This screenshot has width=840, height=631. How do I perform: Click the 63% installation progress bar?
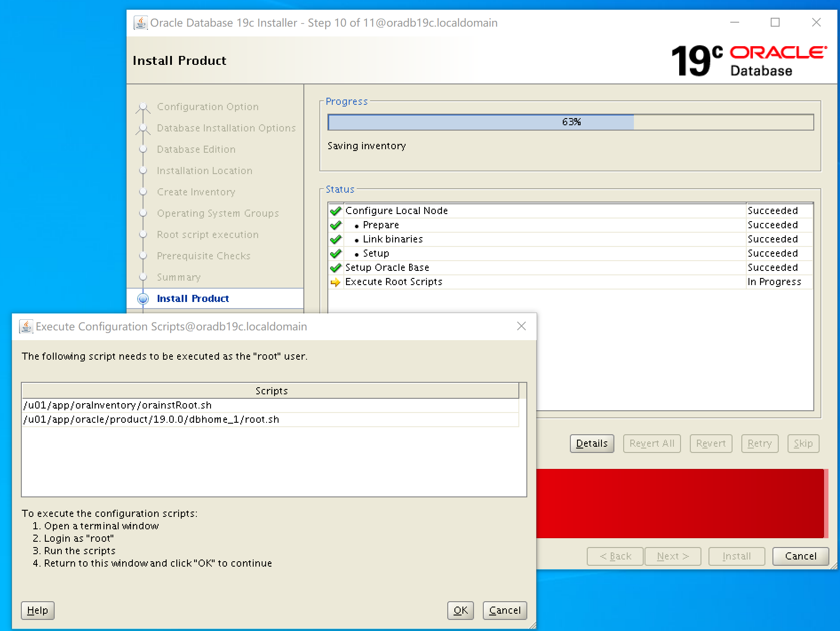click(571, 122)
